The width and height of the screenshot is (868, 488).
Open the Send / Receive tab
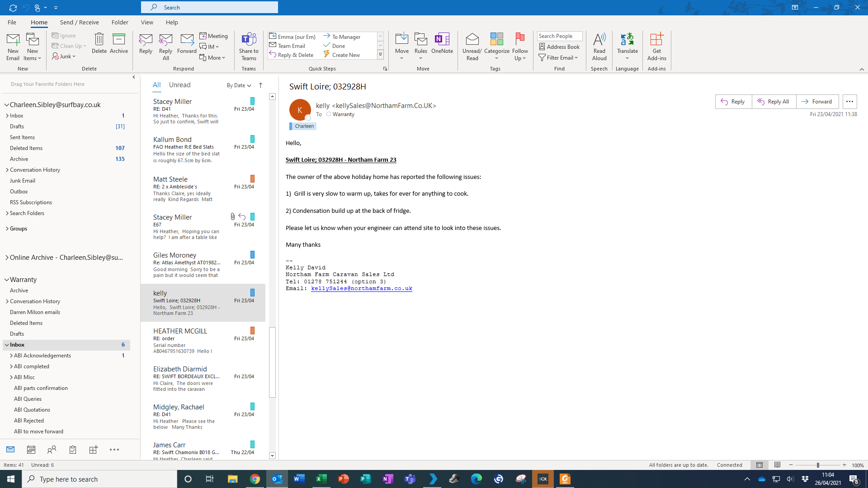click(x=79, y=22)
